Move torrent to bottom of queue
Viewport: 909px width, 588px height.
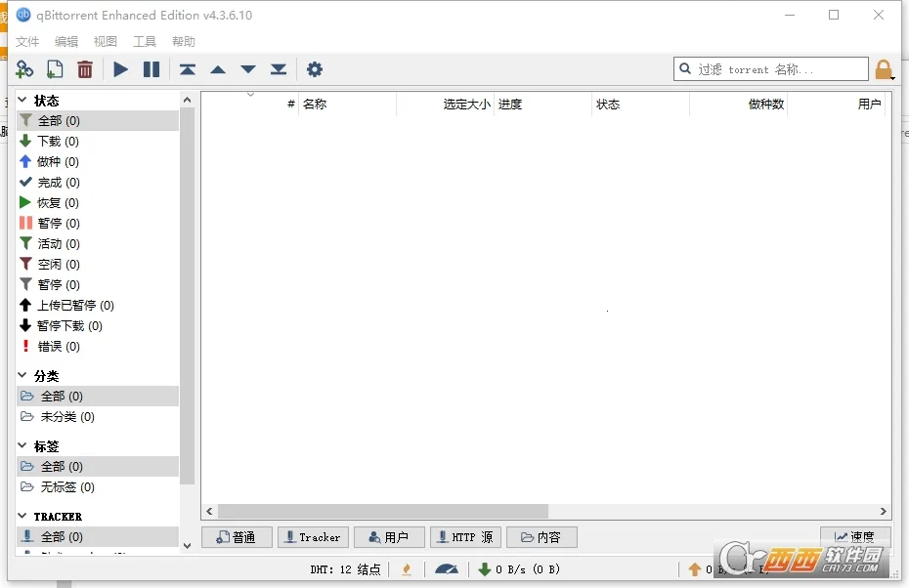tap(278, 68)
